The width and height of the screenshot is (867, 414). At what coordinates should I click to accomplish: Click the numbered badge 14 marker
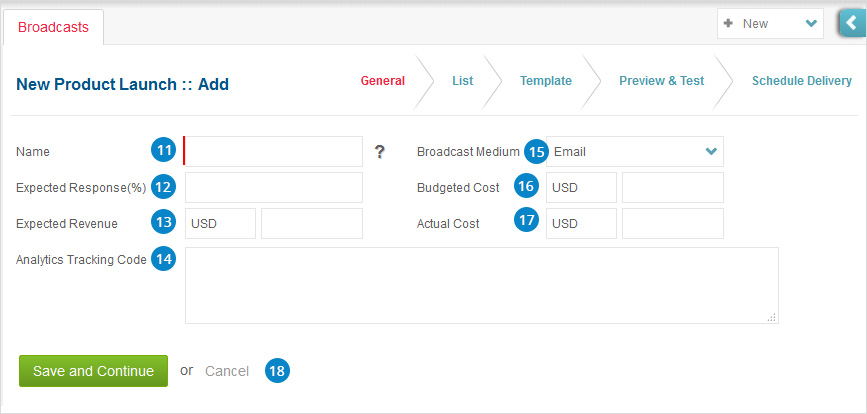(163, 259)
